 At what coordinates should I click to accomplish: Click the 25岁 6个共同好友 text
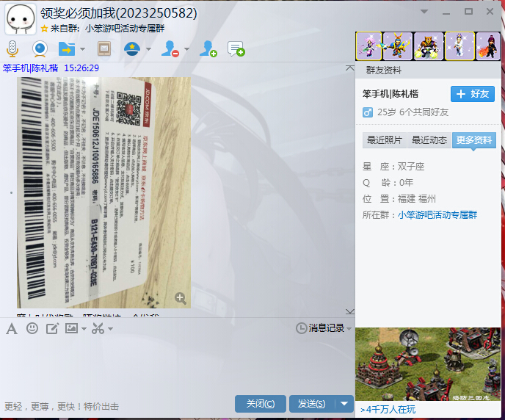[413, 112]
